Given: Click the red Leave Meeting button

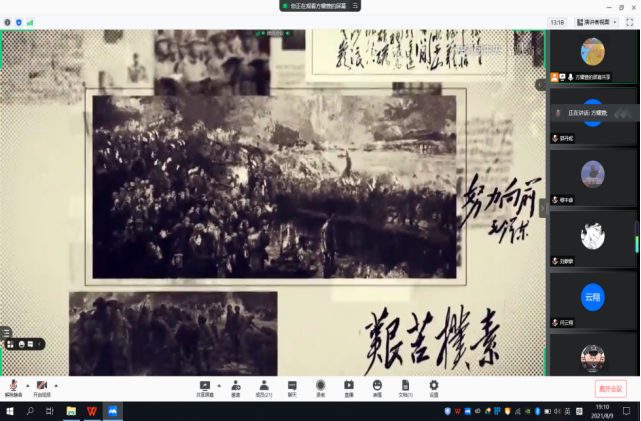Looking at the screenshot, I should (609, 388).
